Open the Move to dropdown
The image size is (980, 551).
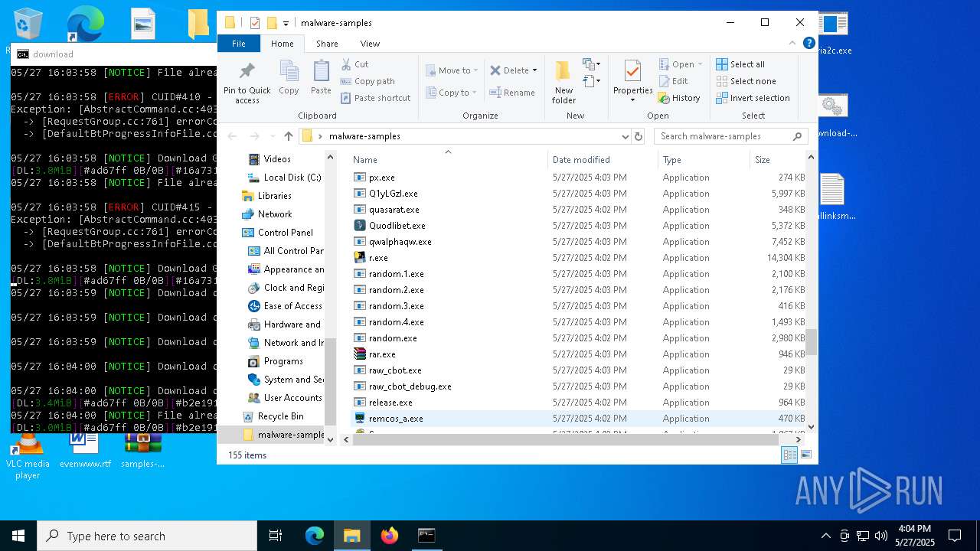(452, 70)
